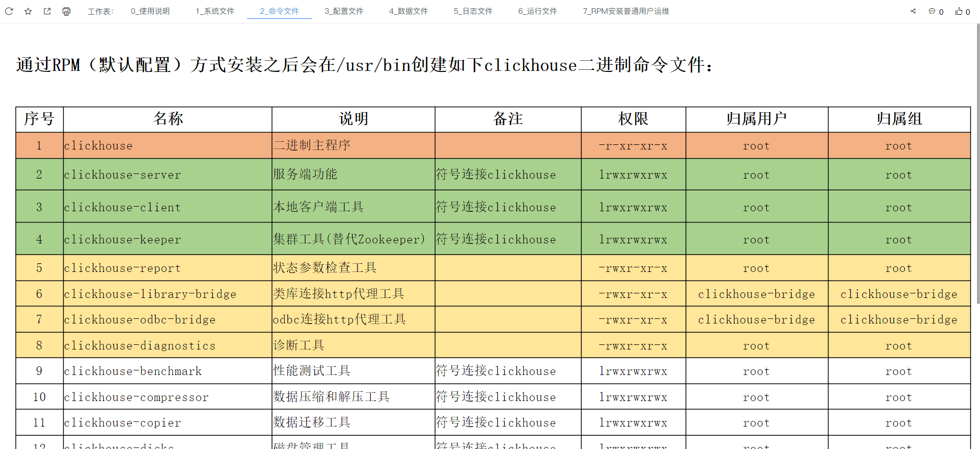Select the clickhouse-diagnostics cell

click(x=168, y=345)
